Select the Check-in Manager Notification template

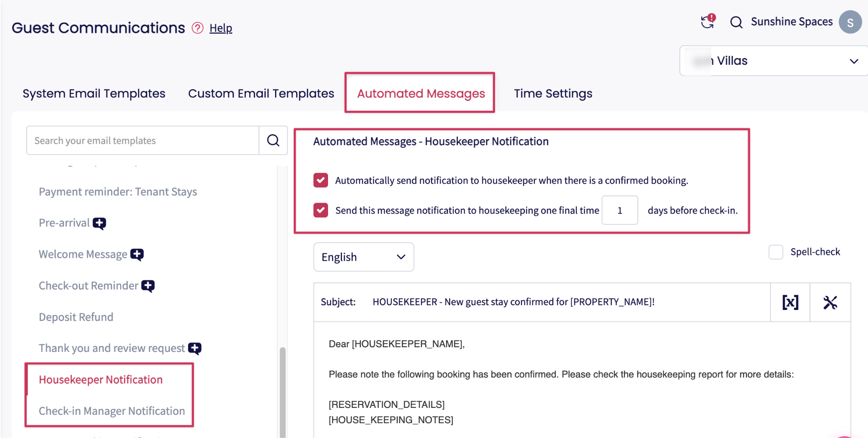(x=112, y=411)
